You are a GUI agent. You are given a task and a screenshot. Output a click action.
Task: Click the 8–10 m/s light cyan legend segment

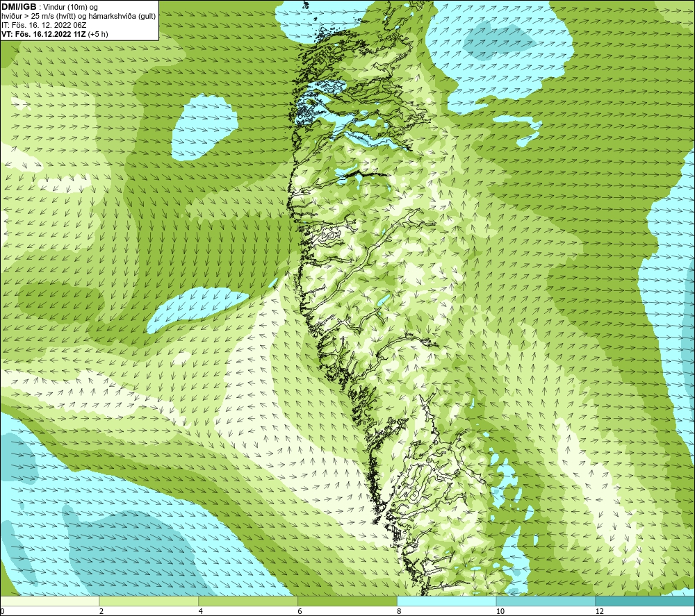coord(447,601)
